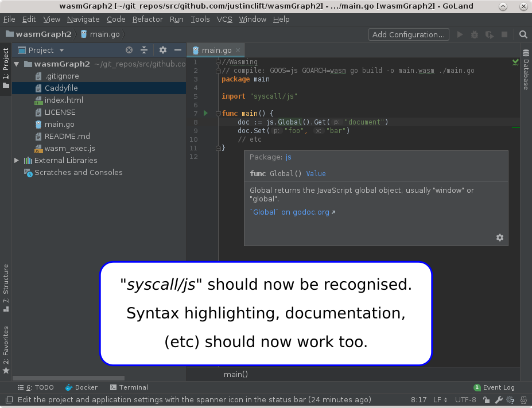Open the Edit menu
This screenshot has width=532, height=408.
(x=29, y=20)
